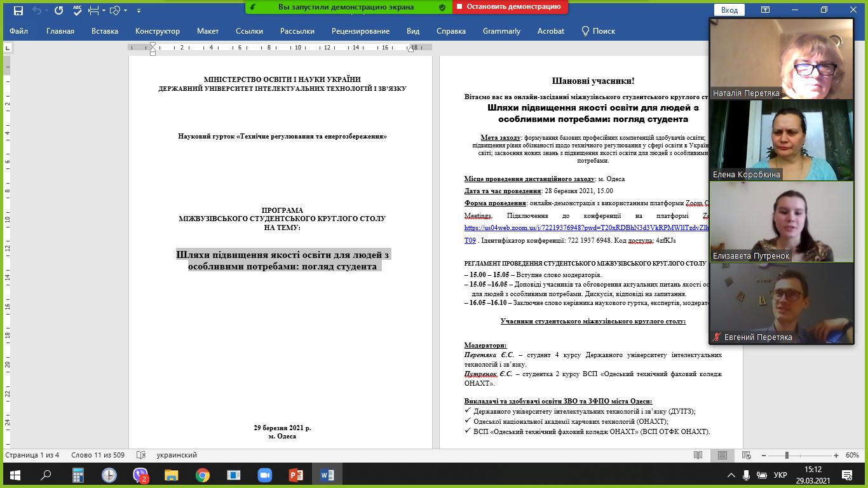Switch to Print Layout view icon

[x=722, y=455]
